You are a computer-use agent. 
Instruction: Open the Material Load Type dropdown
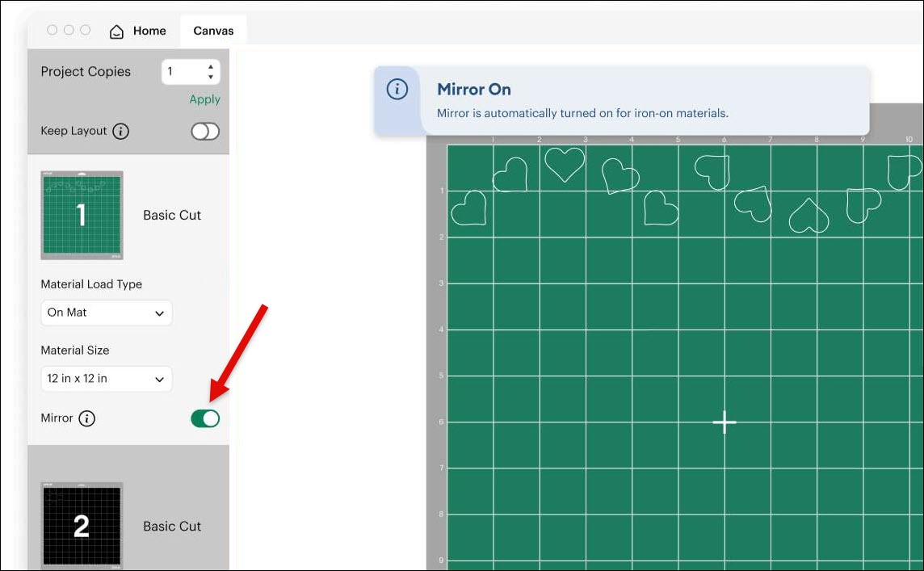click(x=106, y=313)
